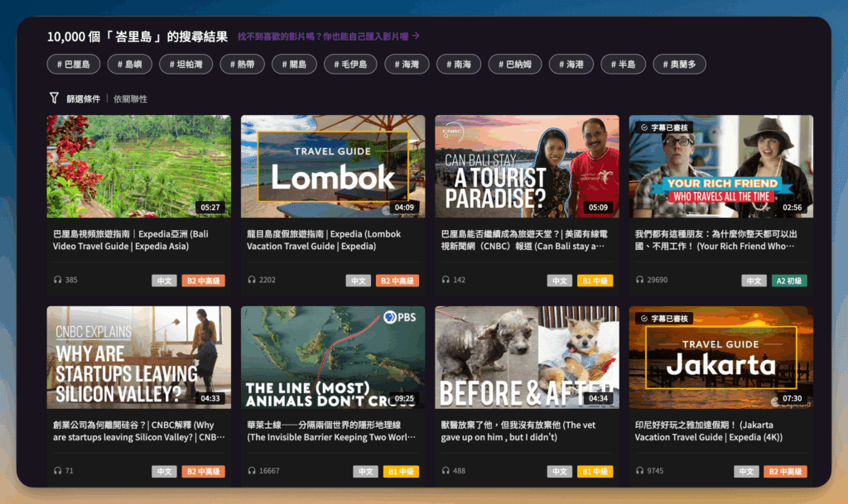This screenshot has width=848, height=504.
Task: Click headphone icon under Bali travel guide
Action: [x=57, y=281]
